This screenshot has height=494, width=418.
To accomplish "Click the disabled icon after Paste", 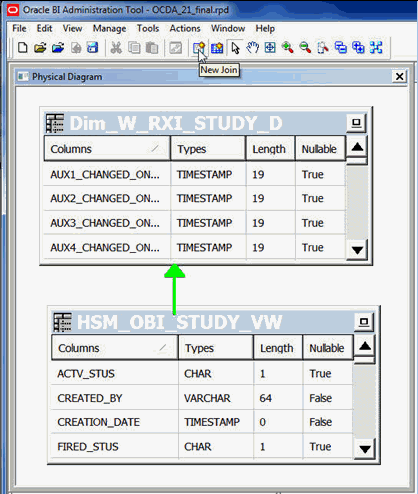I will [176, 48].
